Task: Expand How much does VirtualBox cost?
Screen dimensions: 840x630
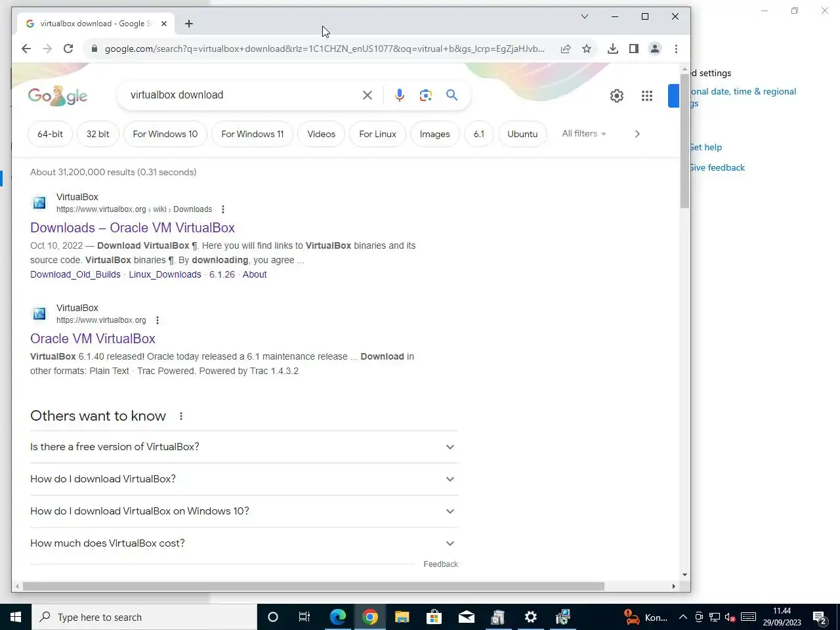Action: (244, 543)
